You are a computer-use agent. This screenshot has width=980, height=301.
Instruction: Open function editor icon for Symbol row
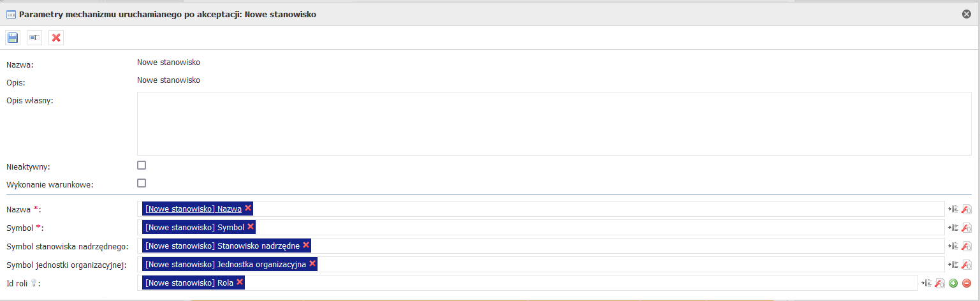point(967,228)
